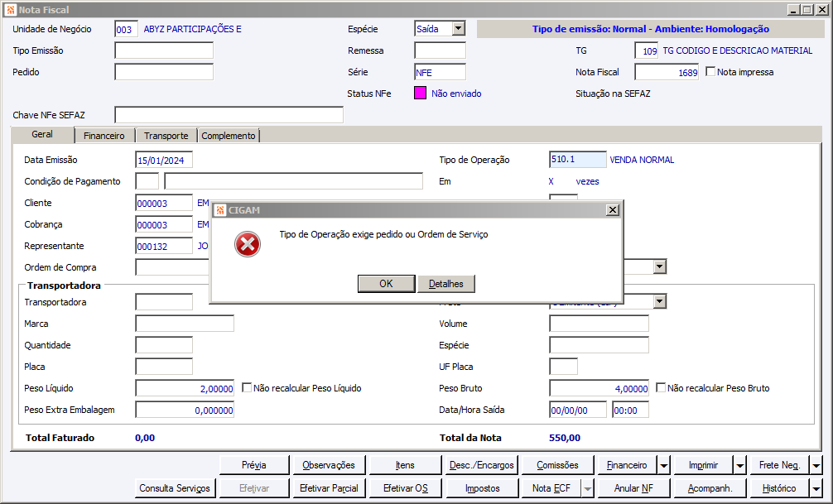Click the Data Emissão field 15/01/2024
Image resolution: width=833 pixels, height=504 pixels.
click(x=164, y=160)
